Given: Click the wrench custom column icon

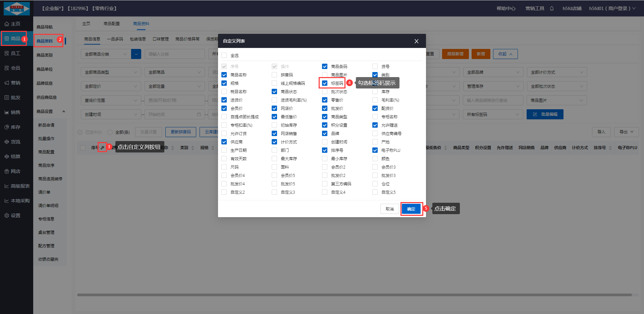Looking at the screenshot, I should tap(102, 147).
